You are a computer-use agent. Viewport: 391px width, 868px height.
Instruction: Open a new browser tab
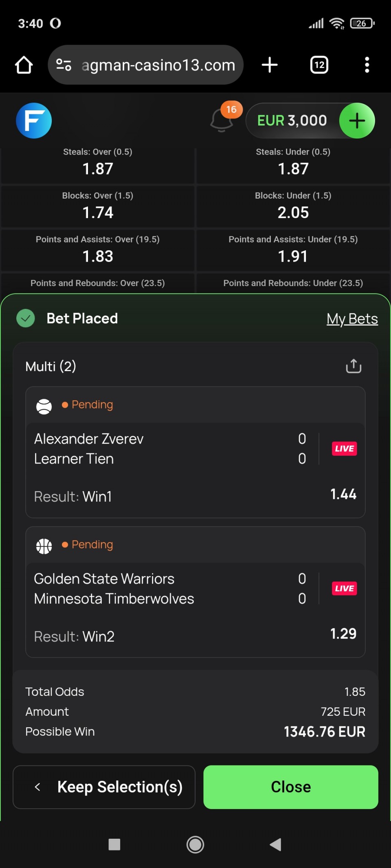(270, 65)
